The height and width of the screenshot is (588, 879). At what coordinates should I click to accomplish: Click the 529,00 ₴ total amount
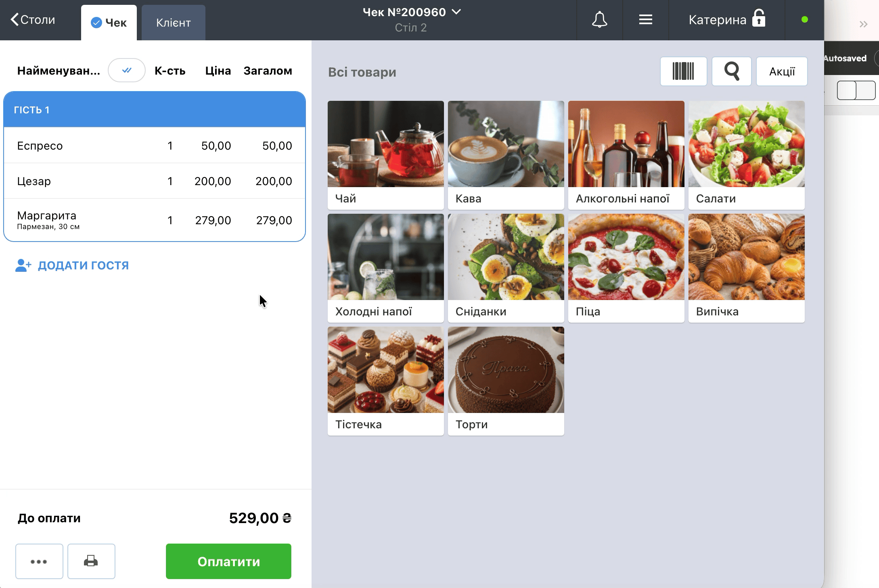point(260,518)
